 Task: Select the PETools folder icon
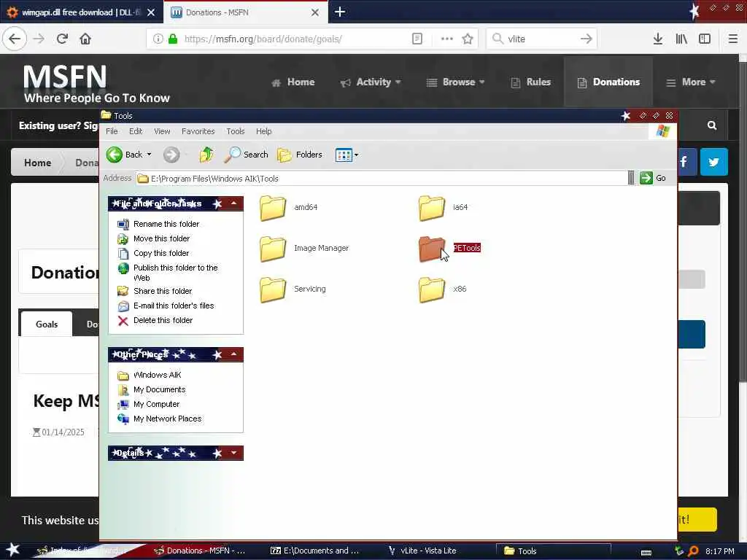coord(432,249)
